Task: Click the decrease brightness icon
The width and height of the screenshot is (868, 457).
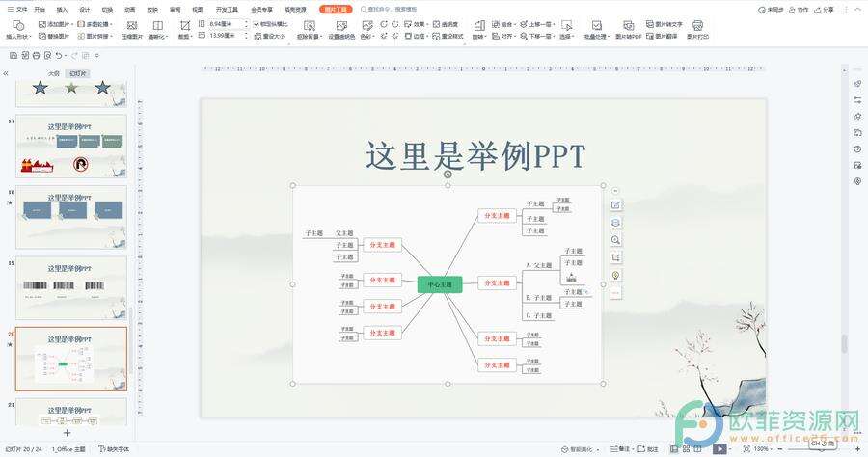Action: [x=395, y=37]
